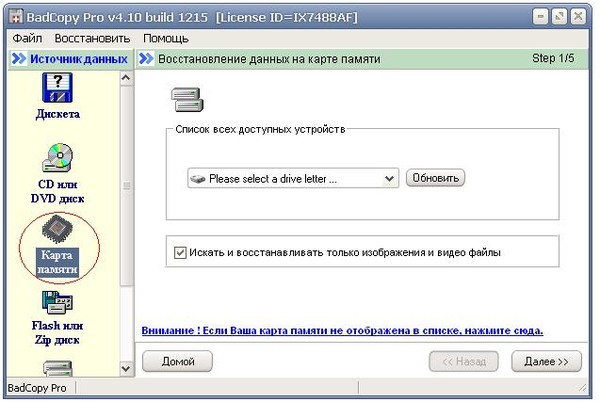Click the stacked drives icon above device list
The image size is (600, 402).
point(187,99)
